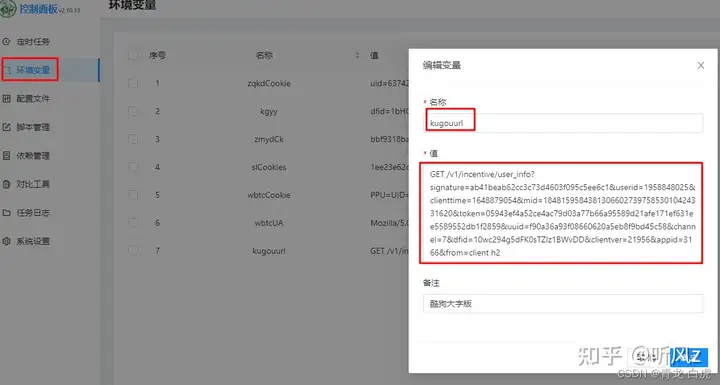Check the row for wbtcCookie

coord(133,195)
